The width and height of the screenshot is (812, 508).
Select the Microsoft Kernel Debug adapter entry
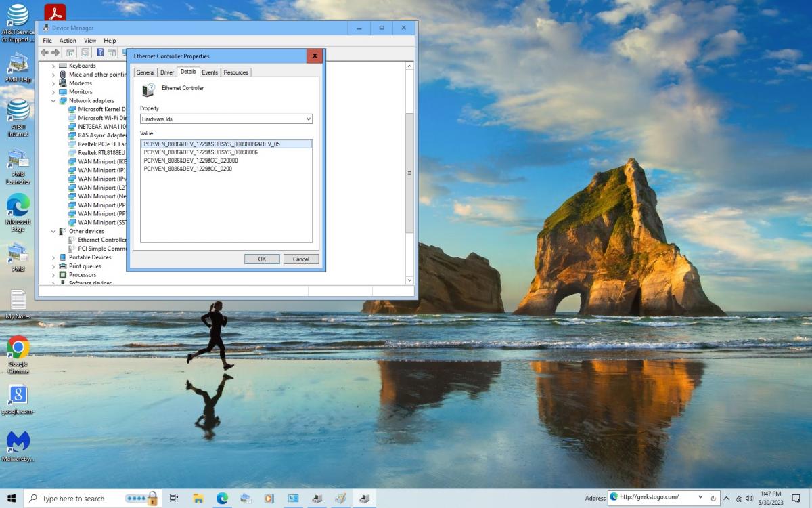click(97, 109)
